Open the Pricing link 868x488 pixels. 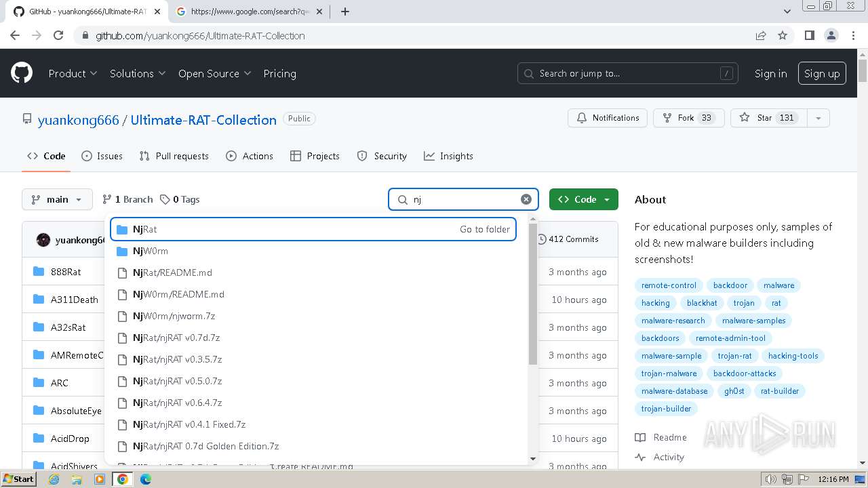click(x=279, y=73)
